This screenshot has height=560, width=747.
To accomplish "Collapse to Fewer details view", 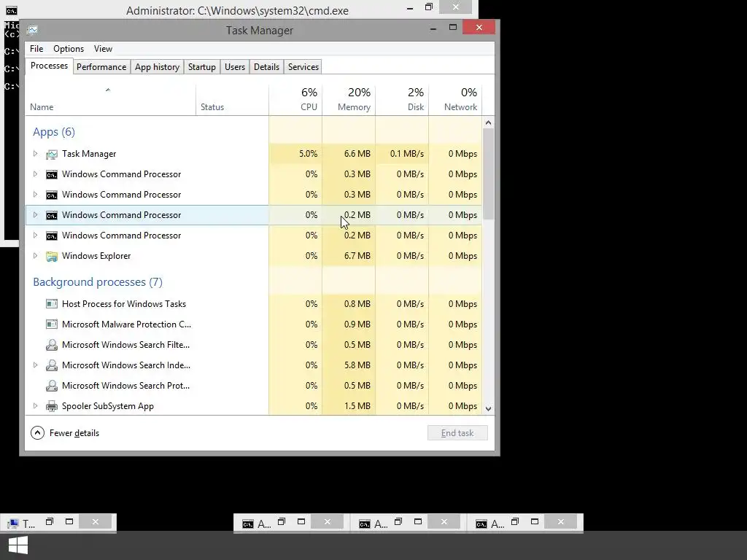I will pos(65,433).
